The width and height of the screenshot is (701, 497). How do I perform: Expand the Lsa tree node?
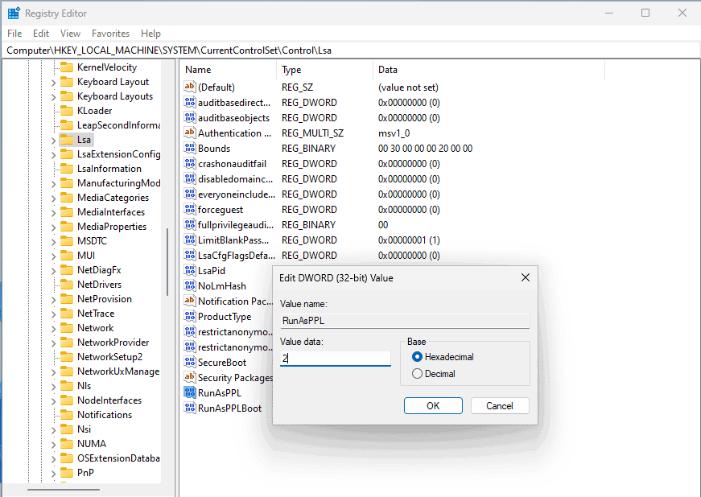(53, 140)
